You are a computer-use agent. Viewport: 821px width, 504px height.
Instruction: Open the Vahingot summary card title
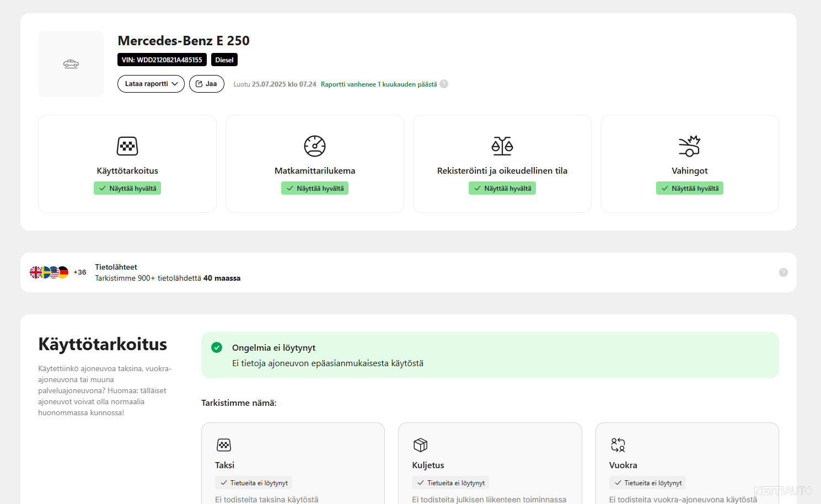pos(690,171)
